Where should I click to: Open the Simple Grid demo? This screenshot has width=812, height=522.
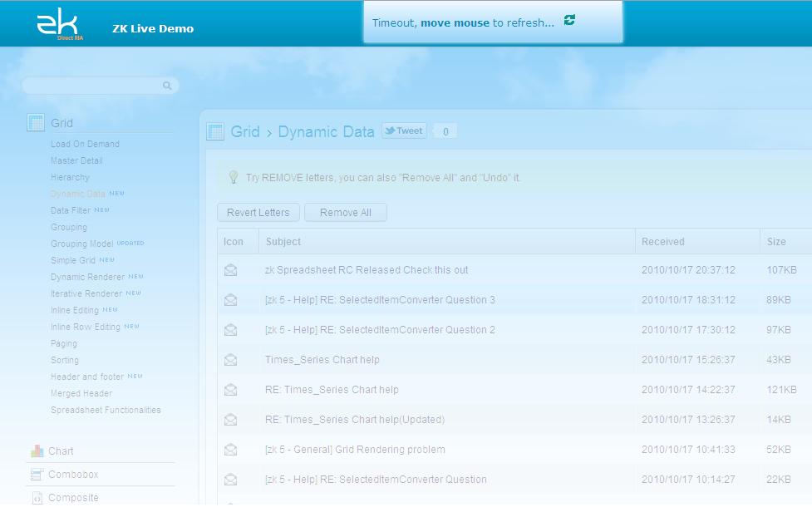pyautogui.click(x=73, y=260)
